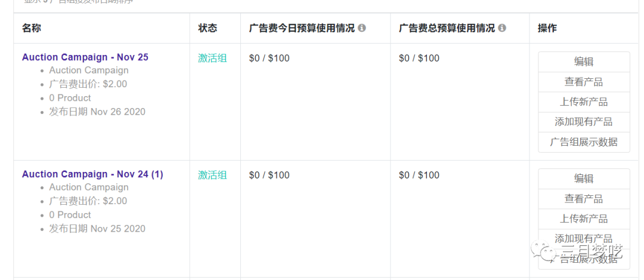This screenshot has width=644, height=280.
Task: Click 查看产品 for Nov 25 campaign
Action: pyautogui.click(x=584, y=82)
